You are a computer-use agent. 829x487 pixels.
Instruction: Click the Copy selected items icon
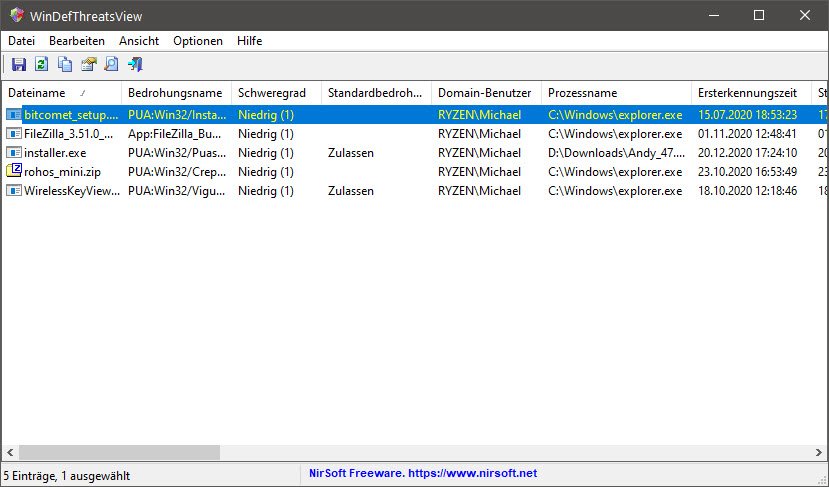coord(65,65)
